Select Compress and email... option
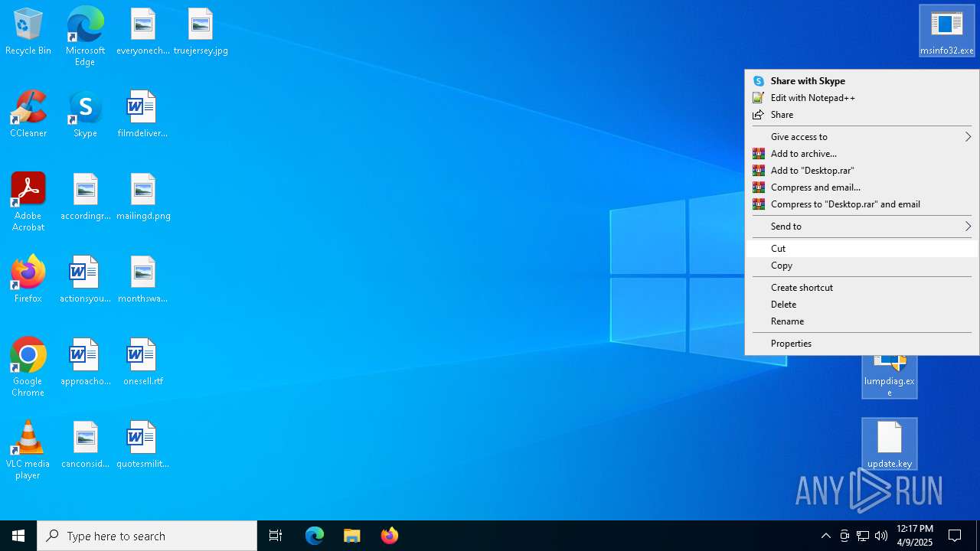Viewport: 980px width, 551px height. tap(861, 187)
